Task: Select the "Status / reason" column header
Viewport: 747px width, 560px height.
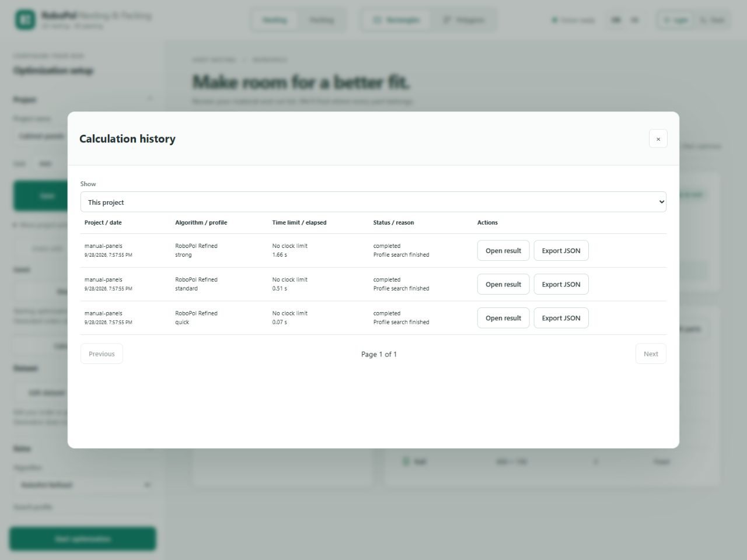Action: pyautogui.click(x=394, y=223)
